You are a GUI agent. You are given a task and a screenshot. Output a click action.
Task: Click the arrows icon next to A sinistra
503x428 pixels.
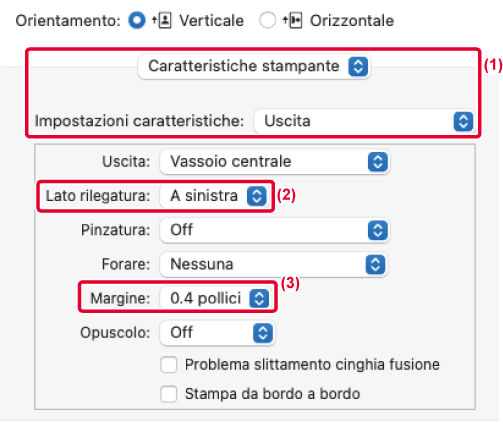[x=257, y=196]
